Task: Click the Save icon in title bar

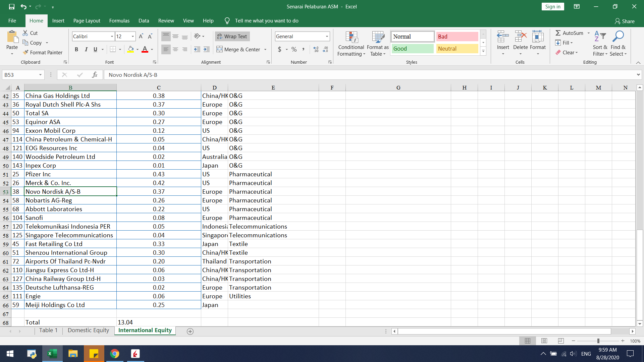Action: click(x=12, y=6)
